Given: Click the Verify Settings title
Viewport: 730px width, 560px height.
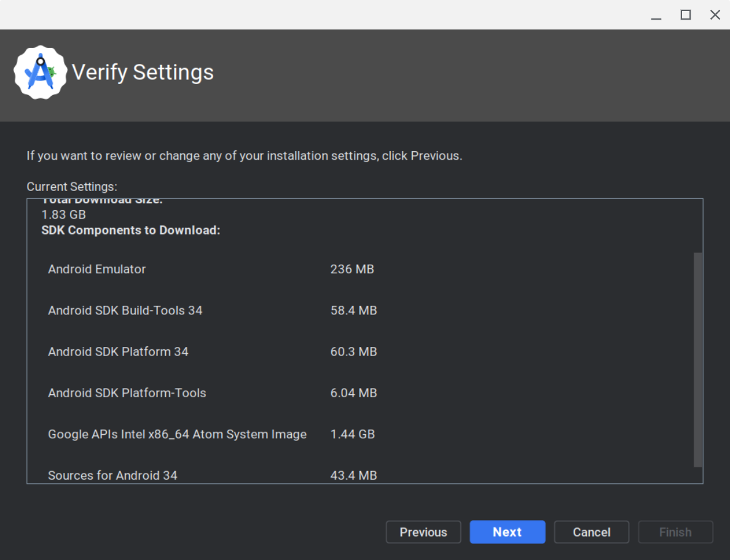Looking at the screenshot, I should (x=143, y=73).
